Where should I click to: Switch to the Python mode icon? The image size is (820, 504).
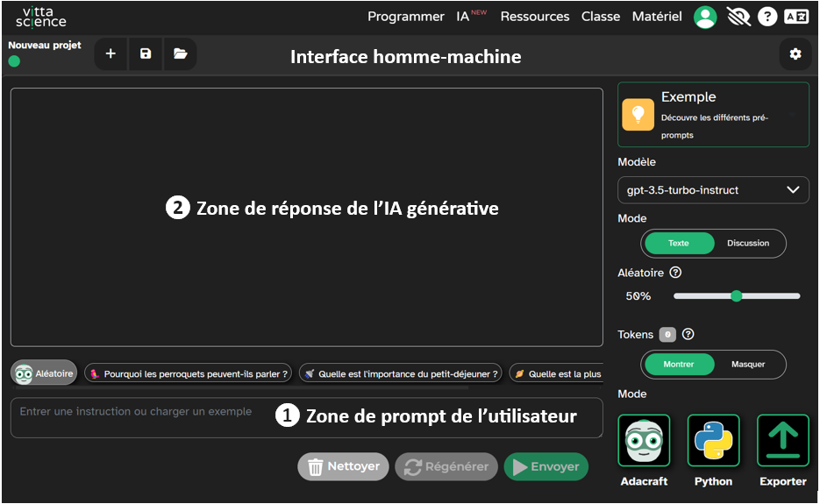point(713,441)
